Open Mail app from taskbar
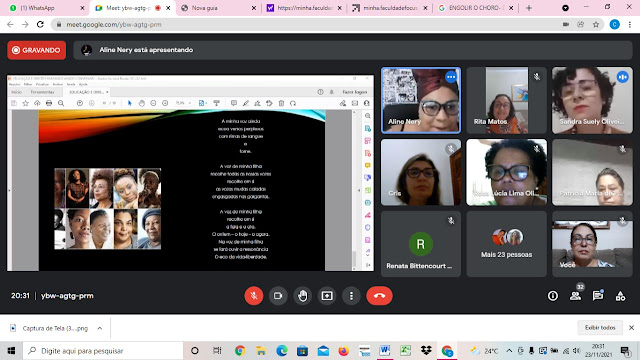This screenshot has width=640, height=360. click(x=323, y=351)
